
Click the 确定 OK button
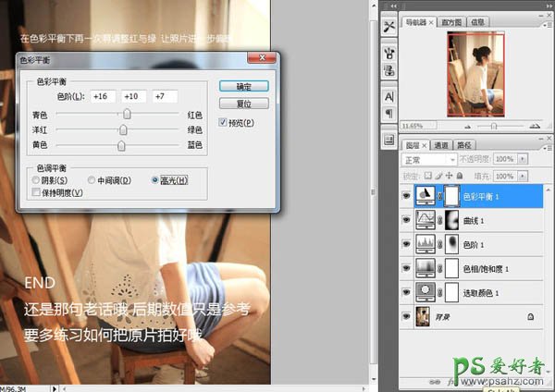[x=244, y=85]
